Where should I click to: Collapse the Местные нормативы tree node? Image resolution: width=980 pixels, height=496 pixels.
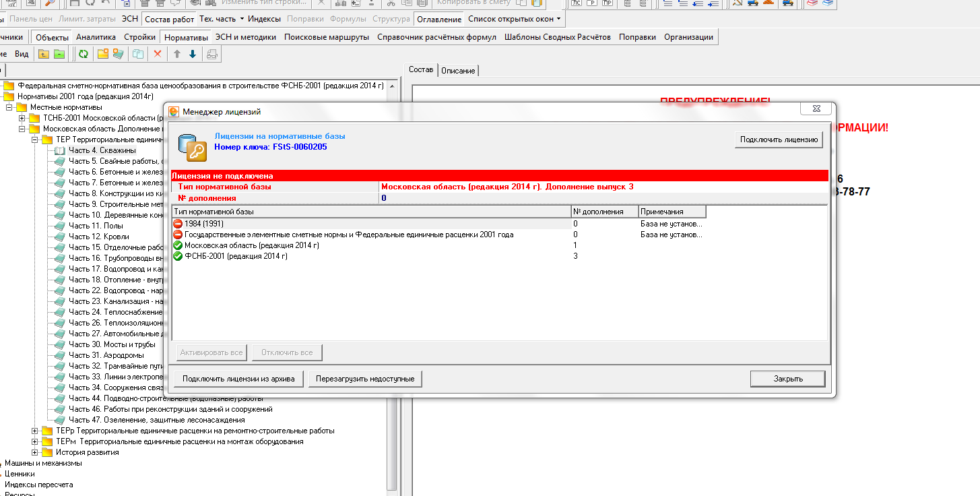(9, 107)
